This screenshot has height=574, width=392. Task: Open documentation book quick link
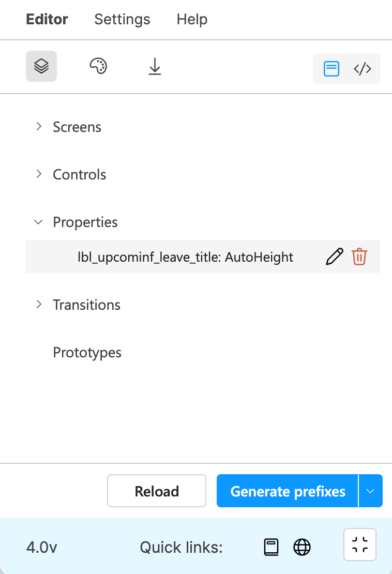tap(271, 547)
